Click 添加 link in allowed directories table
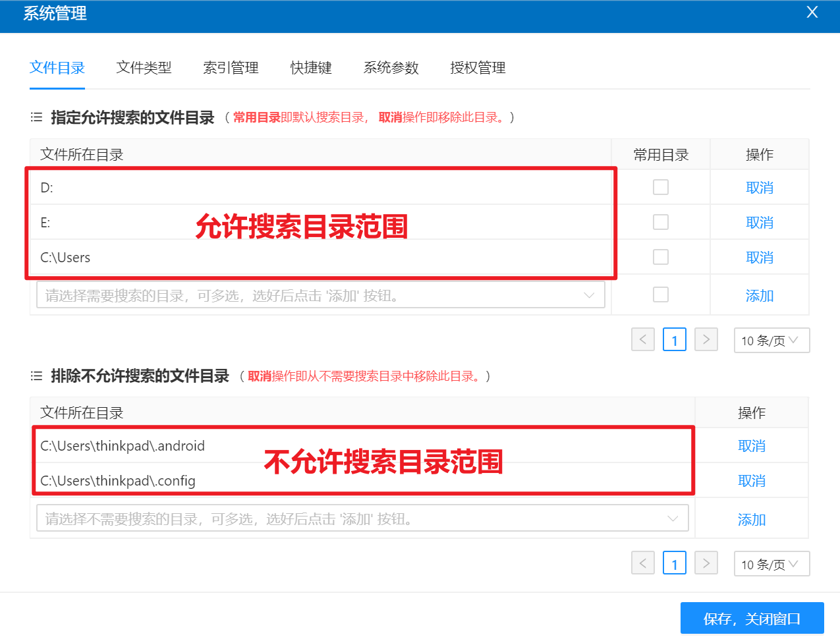 (x=759, y=296)
